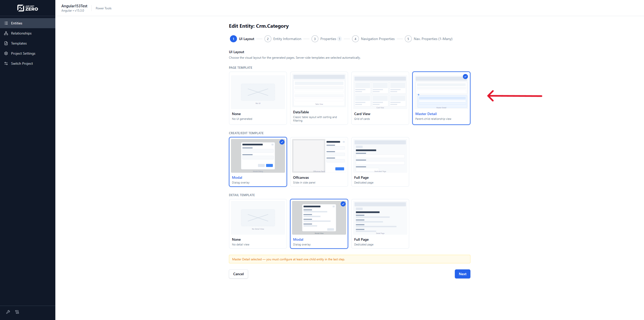Click the Master Detail warning message
Viewport: 644px width, 320px height.
click(349, 259)
